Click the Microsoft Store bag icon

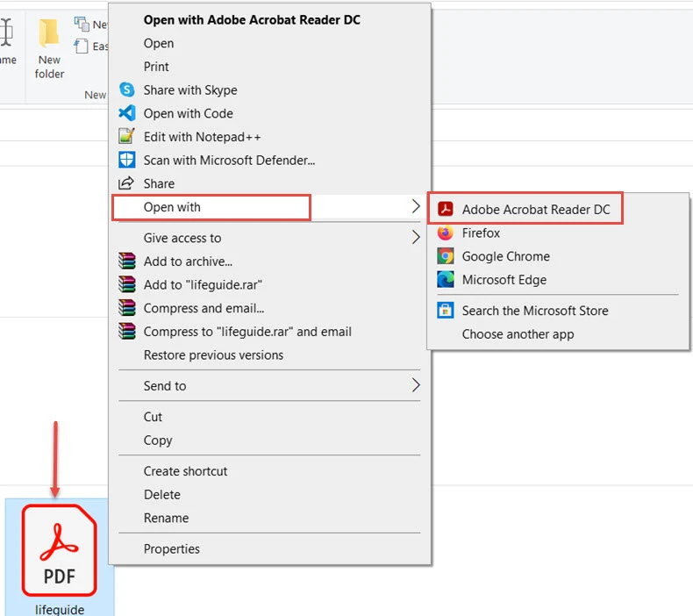click(x=446, y=311)
